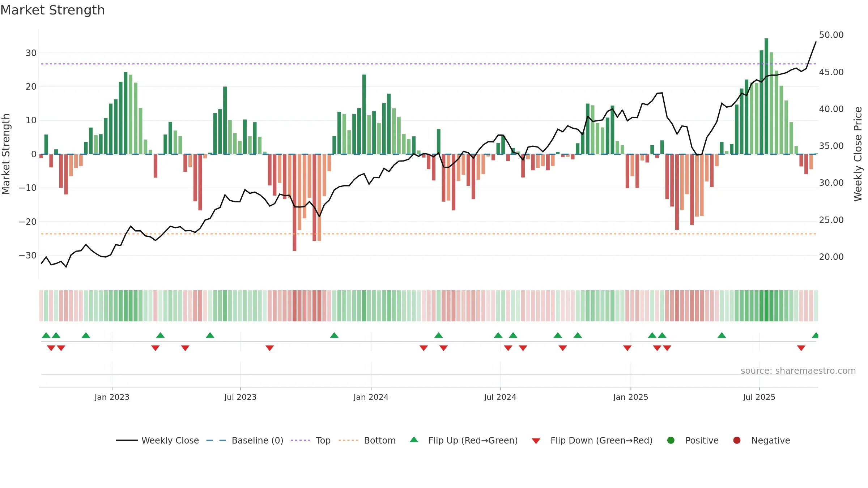Click the last flip-up marker at the far right
Image resolution: width=868 pixels, height=488 pixels.
click(815, 335)
